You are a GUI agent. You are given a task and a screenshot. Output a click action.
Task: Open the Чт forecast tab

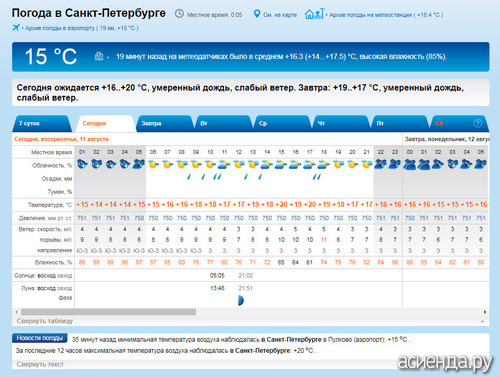(x=341, y=123)
